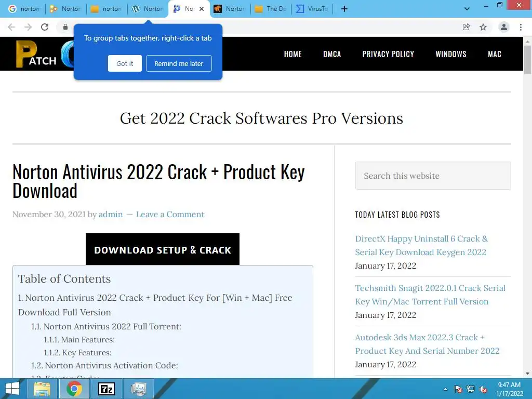Bookmark this page with star icon

483,27
